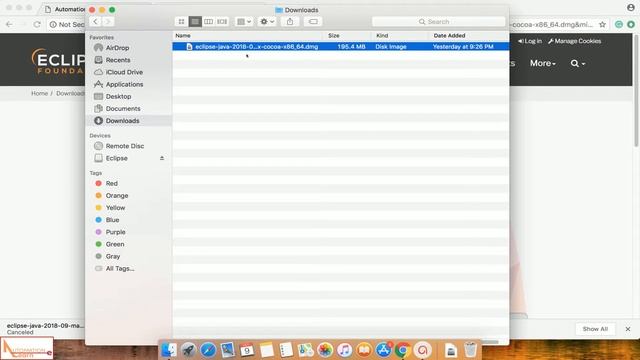Open the Mail stamp Dock icon

coord(228,350)
